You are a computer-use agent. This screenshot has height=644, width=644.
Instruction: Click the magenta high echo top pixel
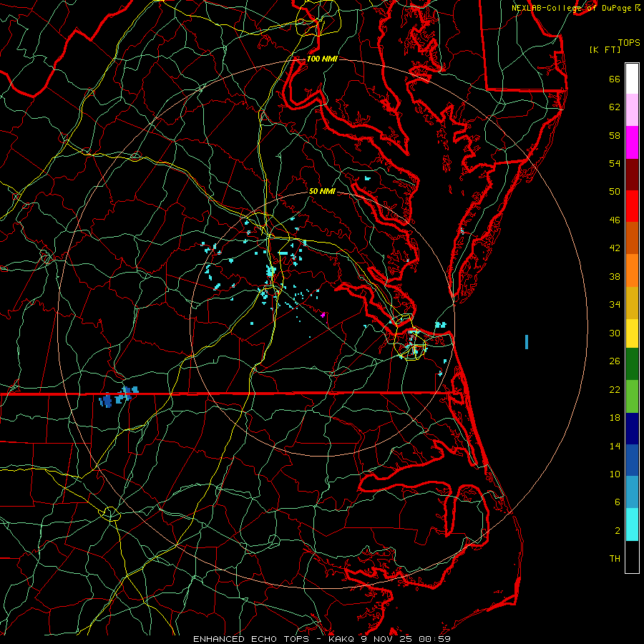[323, 315]
